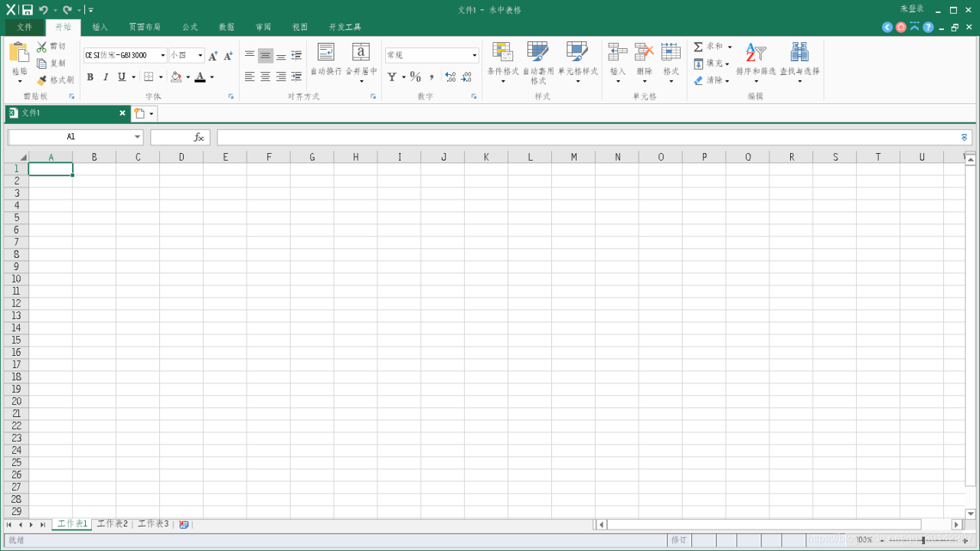Open the fill color bucket swatch
Screen dimensions: 980x551
click(176, 77)
